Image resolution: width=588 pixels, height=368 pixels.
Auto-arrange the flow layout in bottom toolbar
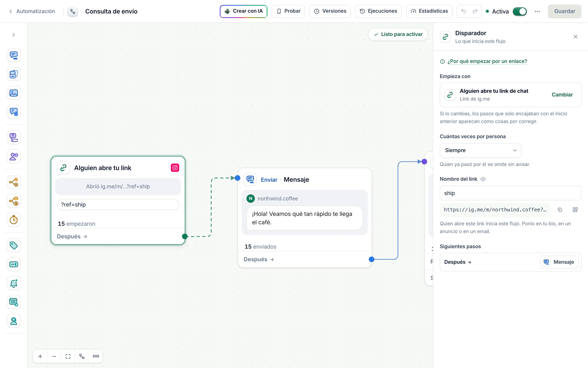[82, 356]
